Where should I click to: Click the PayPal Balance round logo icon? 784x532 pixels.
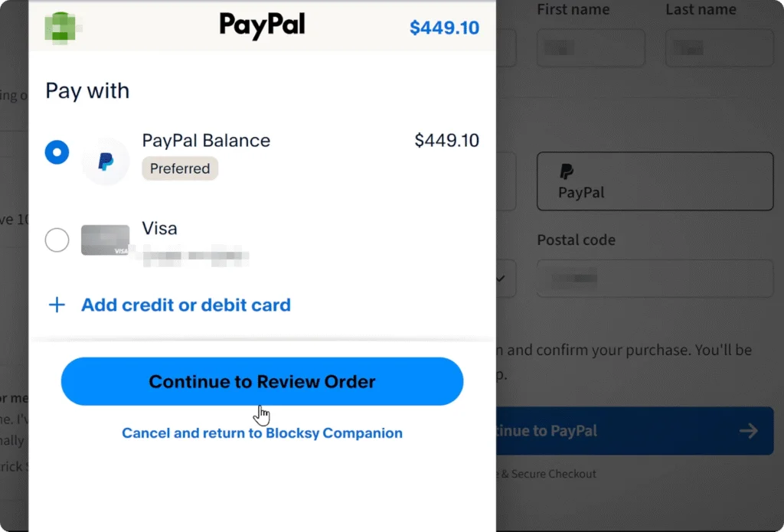(x=106, y=162)
